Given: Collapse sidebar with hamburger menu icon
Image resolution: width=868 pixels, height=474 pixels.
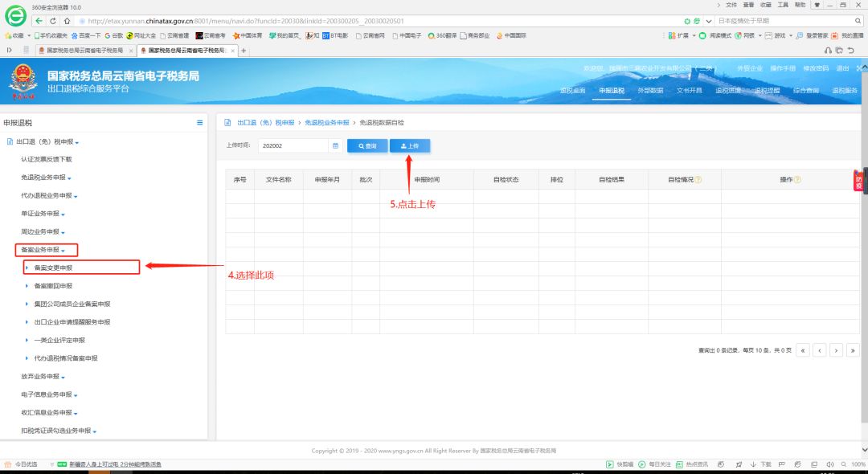Looking at the screenshot, I should 200,123.
